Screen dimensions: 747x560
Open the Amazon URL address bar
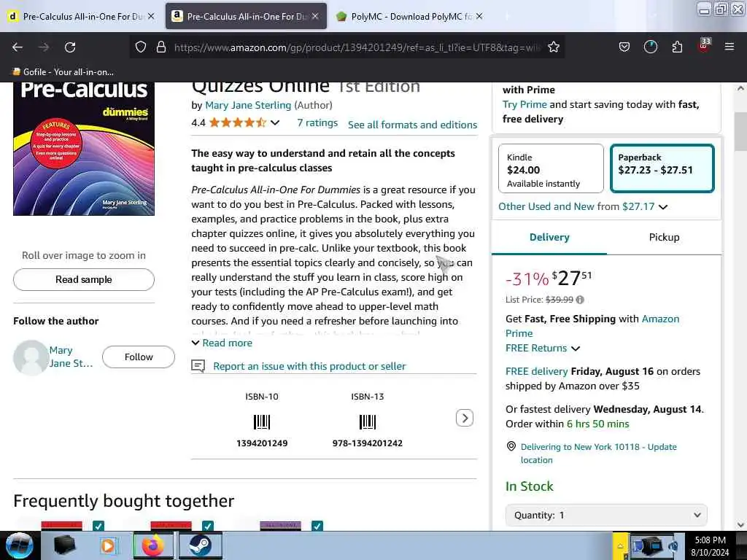pyautogui.click(x=357, y=47)
